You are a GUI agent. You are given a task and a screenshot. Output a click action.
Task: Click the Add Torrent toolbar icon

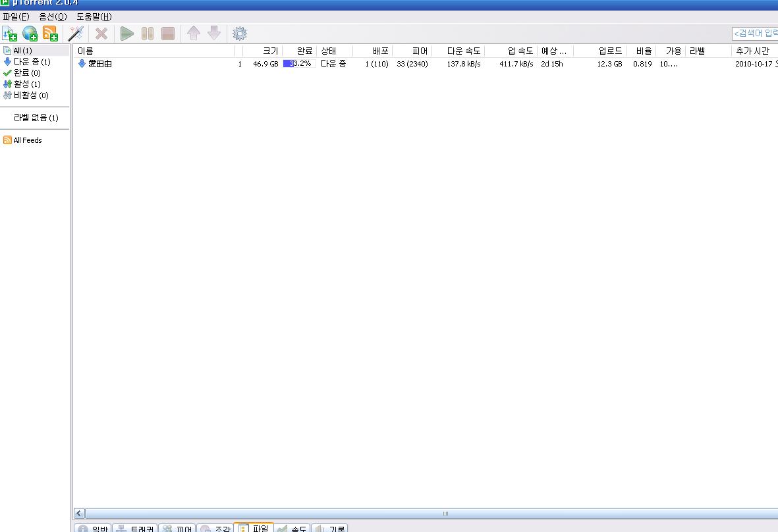point(9,34)
